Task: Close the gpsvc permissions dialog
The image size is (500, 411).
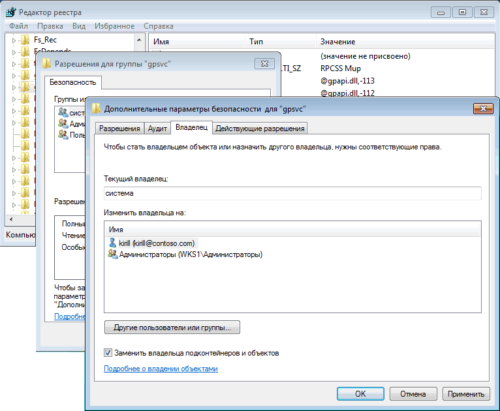Action: [264, 63]
